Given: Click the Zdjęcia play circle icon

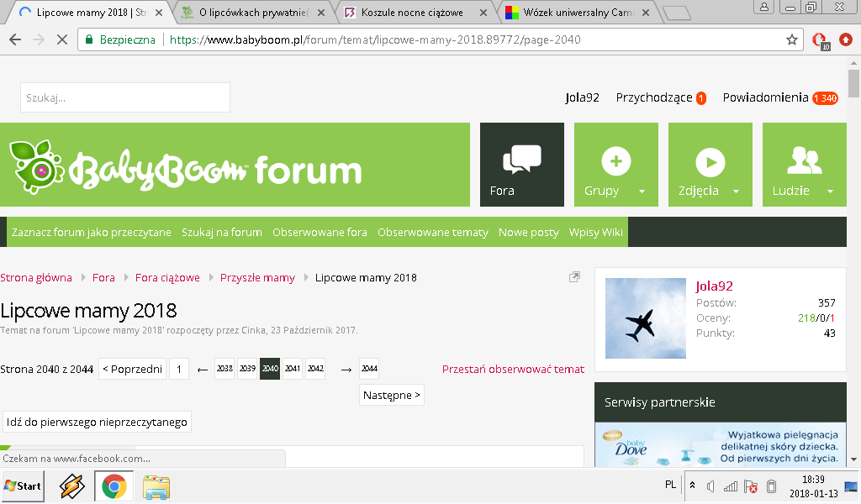Looking at the screenshot, I should click(710, 160).
